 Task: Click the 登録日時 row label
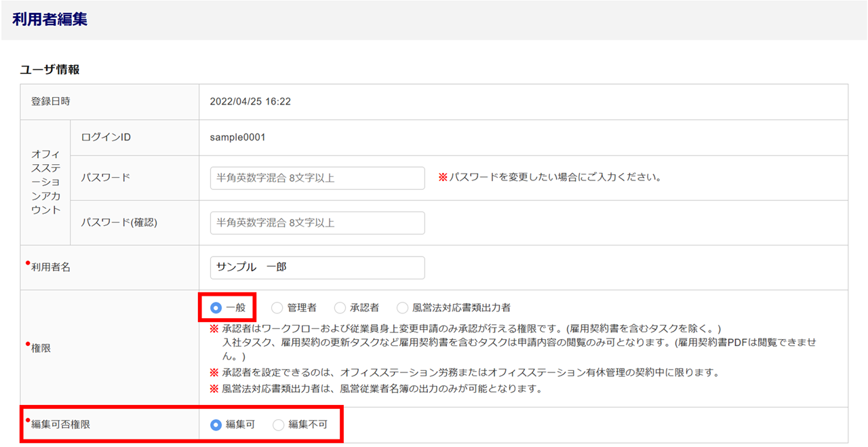click(50, 102)
